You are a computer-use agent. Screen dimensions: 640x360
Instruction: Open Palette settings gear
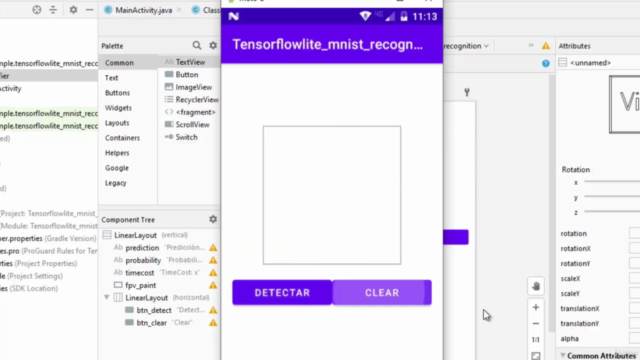(x=213, y=45)
